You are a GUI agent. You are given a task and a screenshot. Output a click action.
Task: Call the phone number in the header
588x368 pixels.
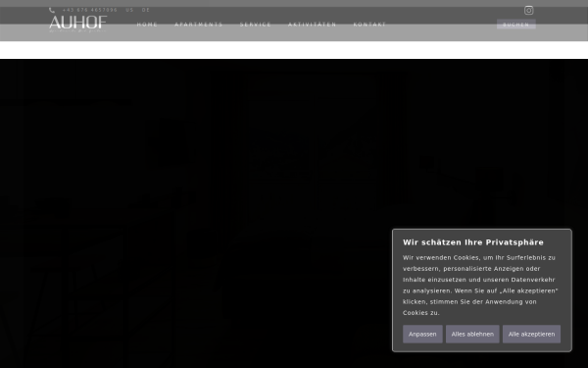[89, 10]
